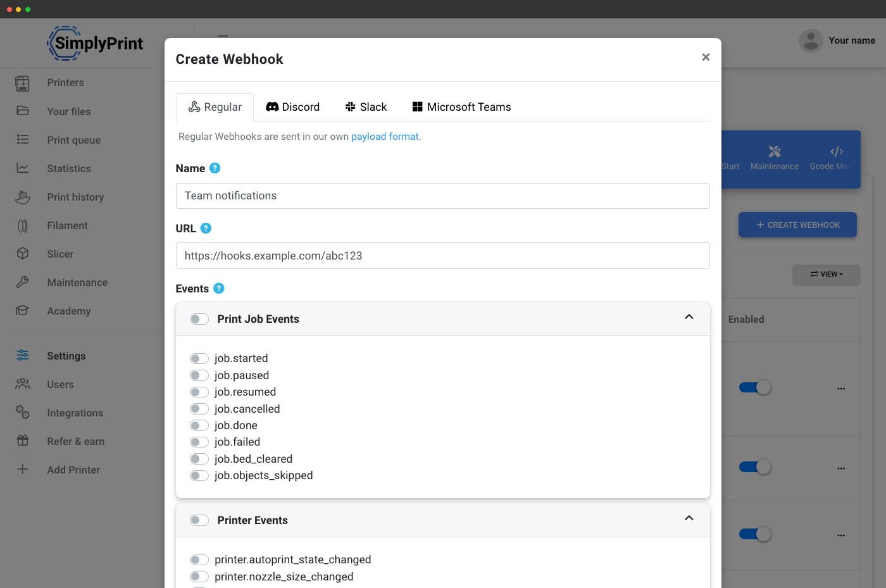Click the Maintenance tools icon in blue bar
Screen dimensions: 886x588
click(775, 151)
